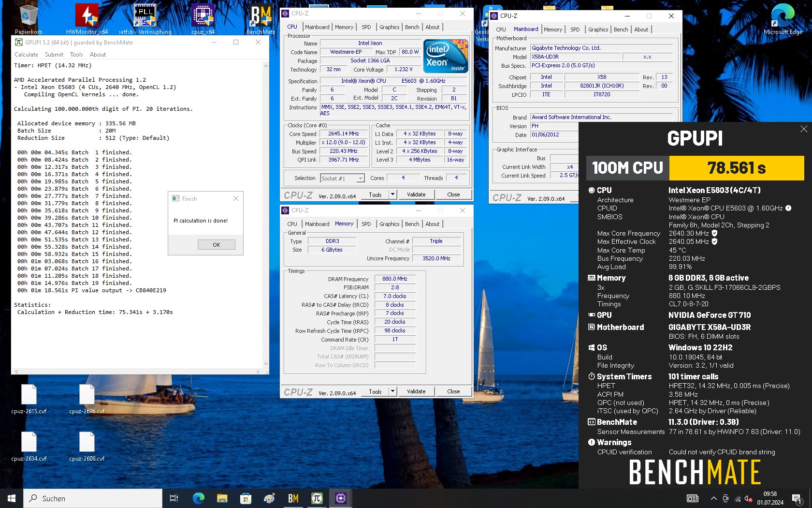Open Tools menu in GPUPI
The height and width of the screenshot is (508, 812).
[76, 55]
